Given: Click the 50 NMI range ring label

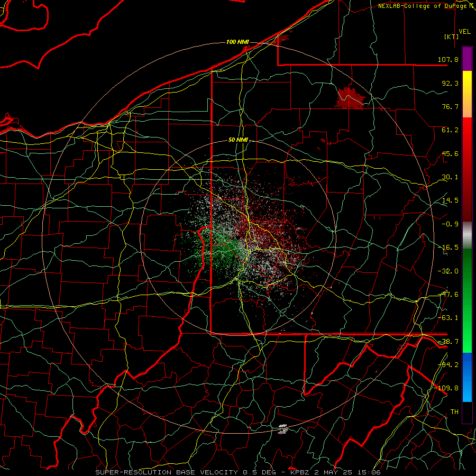Looking at the screenshot, I should tap(239, 140).
